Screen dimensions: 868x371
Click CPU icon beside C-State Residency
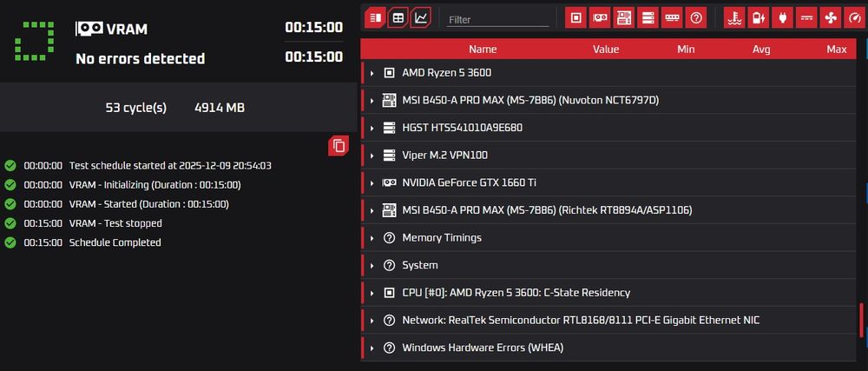tap(389, 293)
